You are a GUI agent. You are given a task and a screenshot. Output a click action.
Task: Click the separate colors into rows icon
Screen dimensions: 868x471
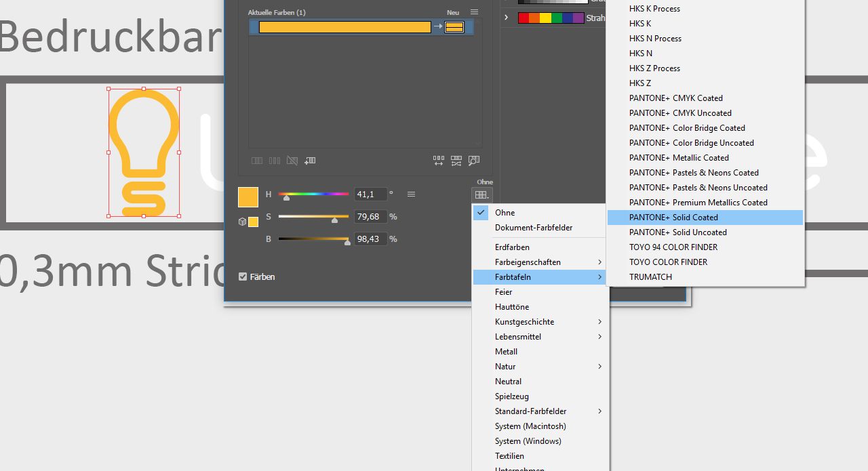pos(275,161)
